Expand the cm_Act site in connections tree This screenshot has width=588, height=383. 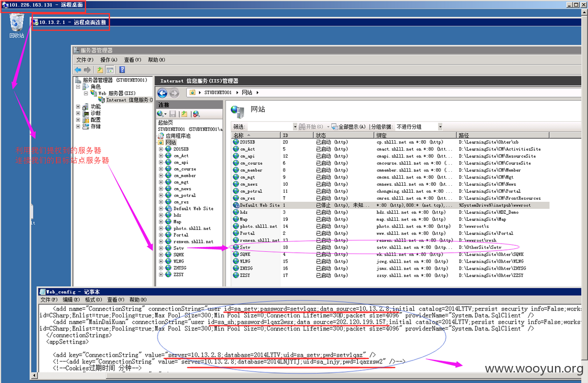(x=161, y=156)
